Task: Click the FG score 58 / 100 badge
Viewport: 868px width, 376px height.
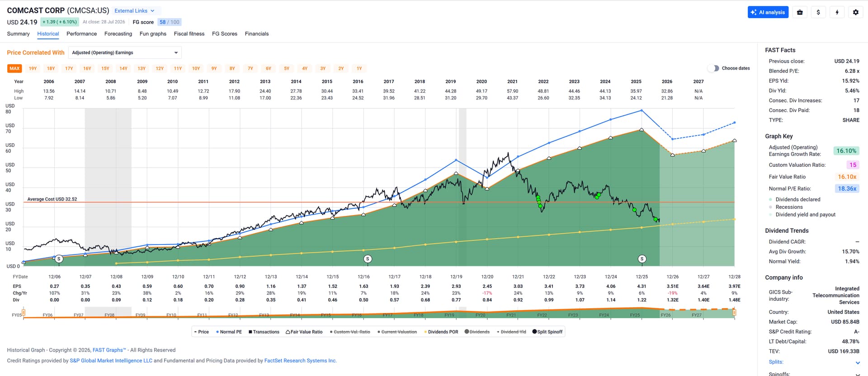Action: tap(169, 22)
